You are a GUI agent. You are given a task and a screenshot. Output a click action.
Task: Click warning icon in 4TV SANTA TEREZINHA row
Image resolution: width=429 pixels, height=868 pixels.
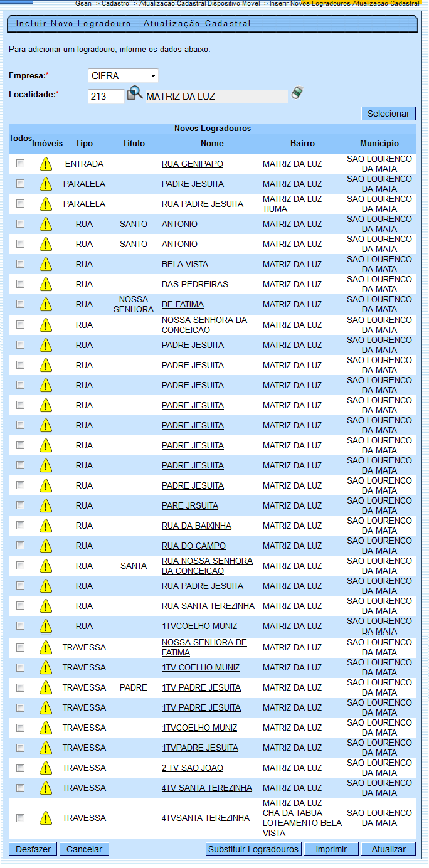(x=46, y=788)
